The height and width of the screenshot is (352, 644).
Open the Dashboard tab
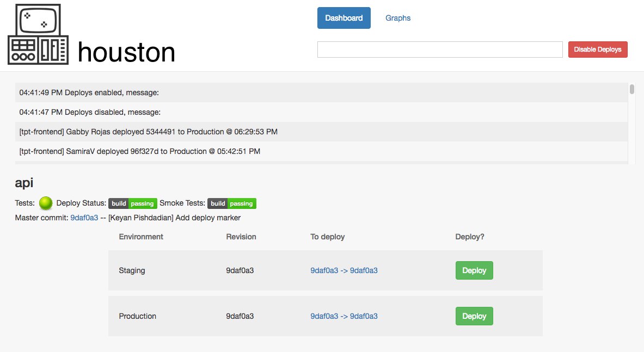coord(344,18)
